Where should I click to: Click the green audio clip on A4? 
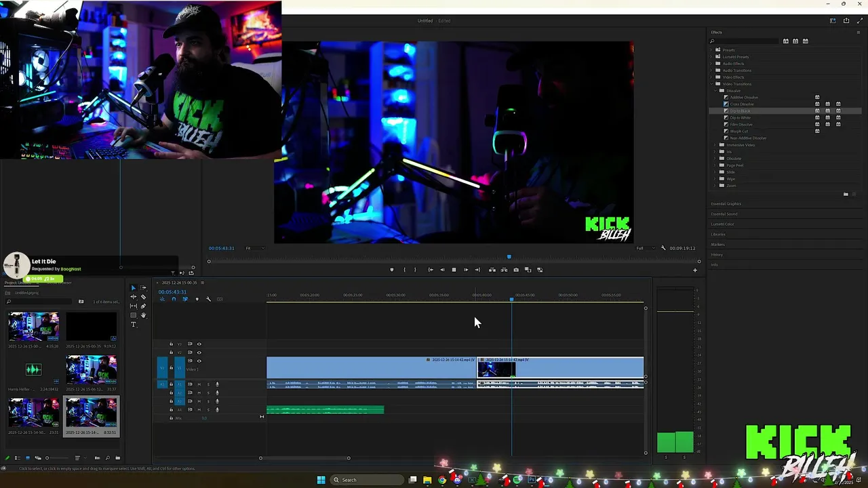coord(325,409)
